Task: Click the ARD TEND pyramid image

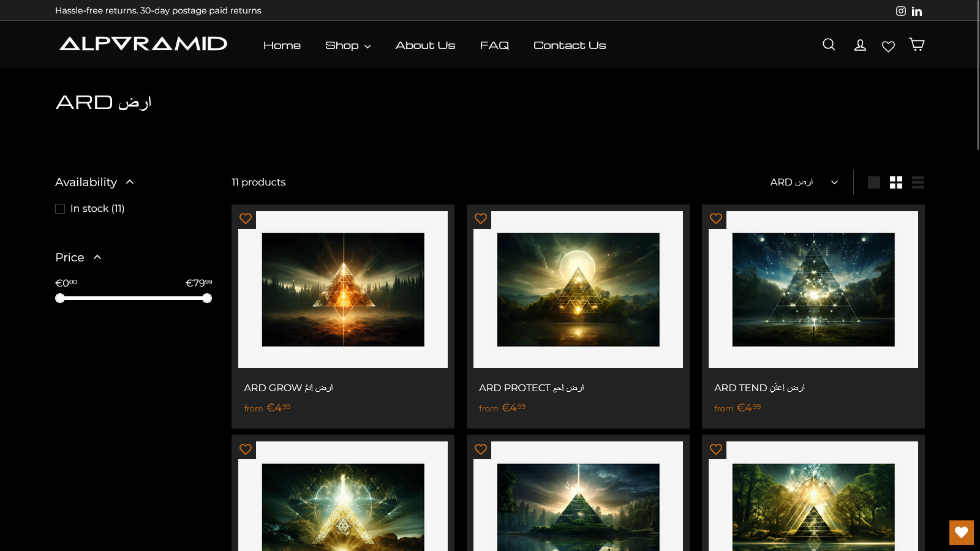Action: pos(813,290)
